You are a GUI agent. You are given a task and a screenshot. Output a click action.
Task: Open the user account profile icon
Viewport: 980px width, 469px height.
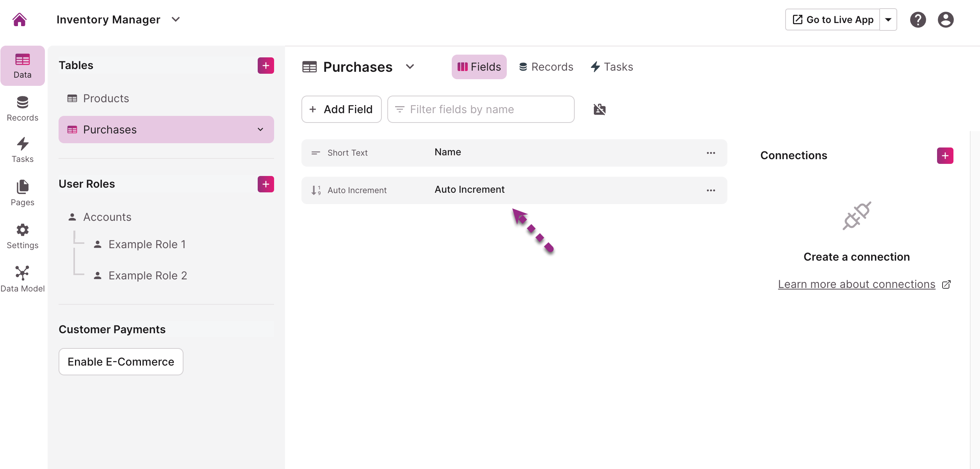click(946, 20)
